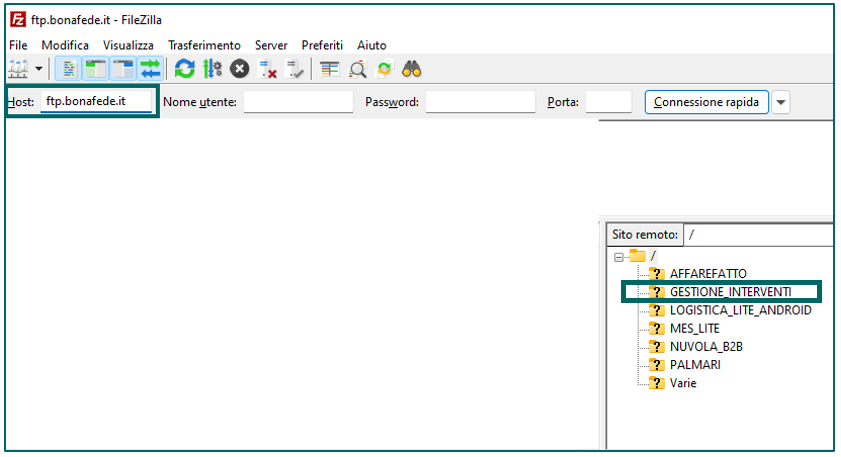Open the Modifica menu
Image resolution: width=841 pixels, height=457 pixels.
[65, 45]
